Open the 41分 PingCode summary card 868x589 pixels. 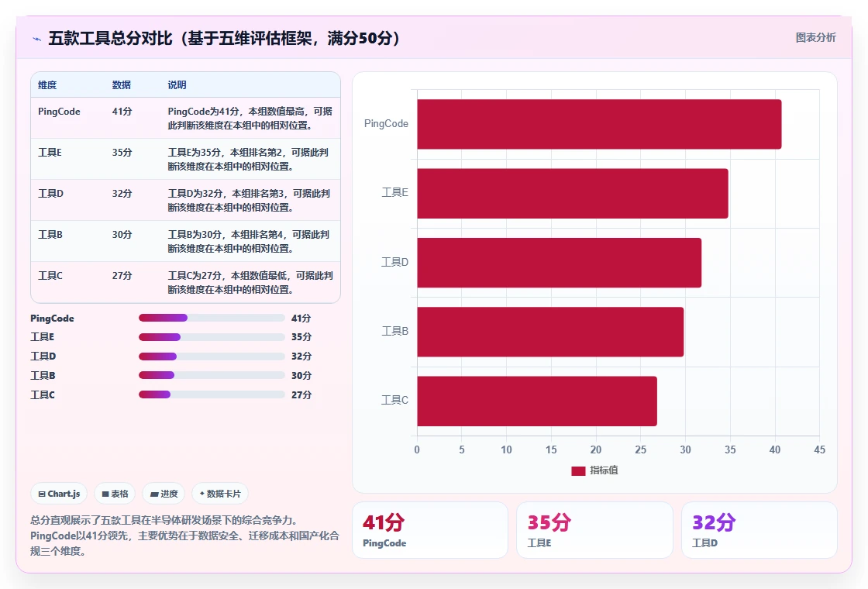tap(430, 530)
